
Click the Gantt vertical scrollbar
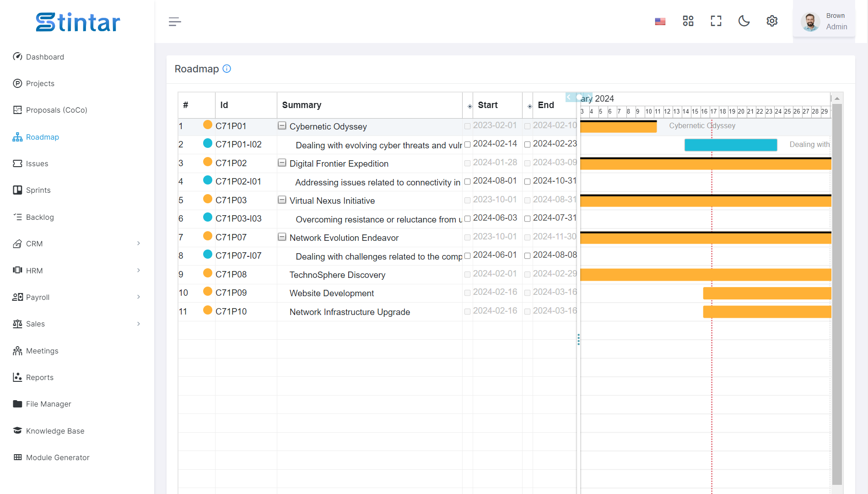(x=837, y=294)
